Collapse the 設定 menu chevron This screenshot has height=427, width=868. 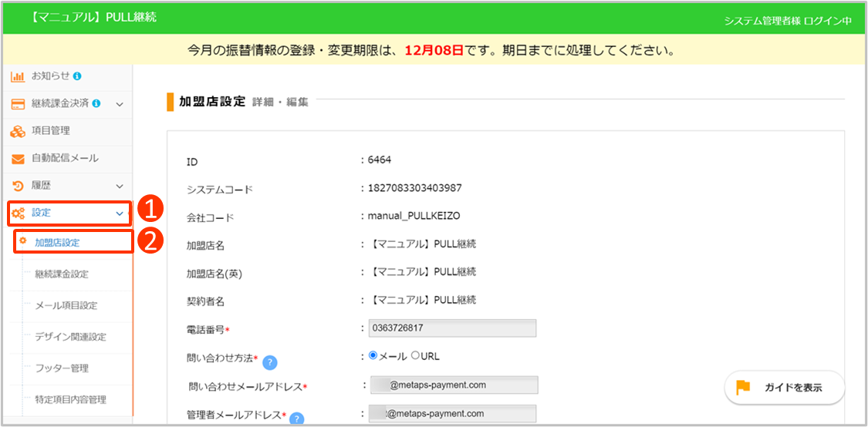(x=120, y=213)
